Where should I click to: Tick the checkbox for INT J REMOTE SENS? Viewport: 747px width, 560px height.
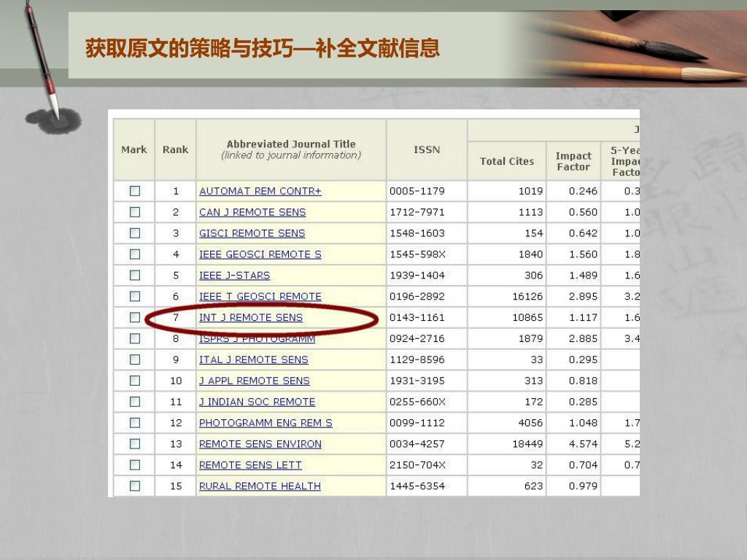point(135,317)
